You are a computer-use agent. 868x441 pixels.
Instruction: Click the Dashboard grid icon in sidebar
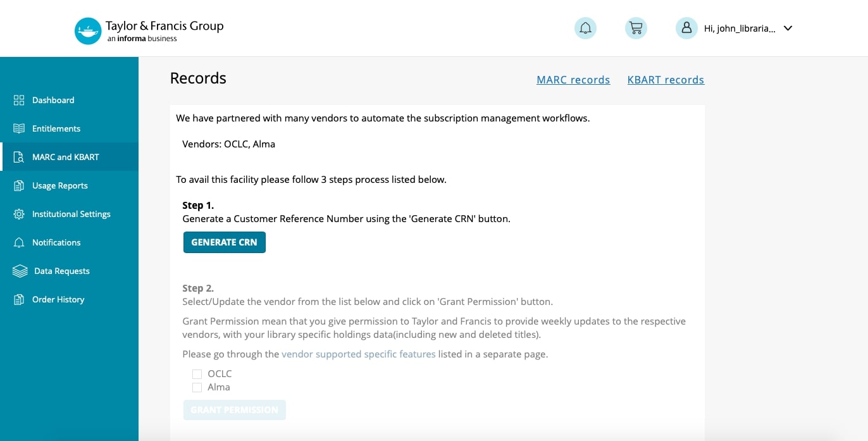click(19, 100)
